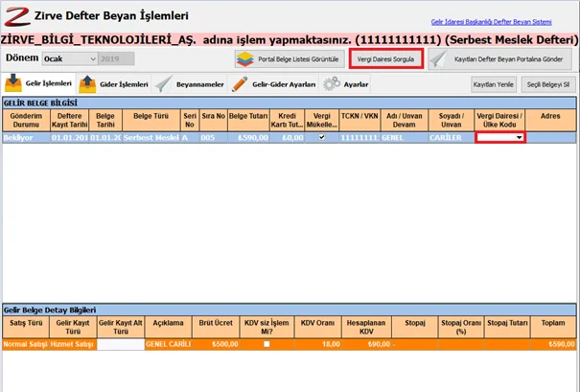Click the Satış Türü column header
The image size is (580, 392).
[26, 327]
